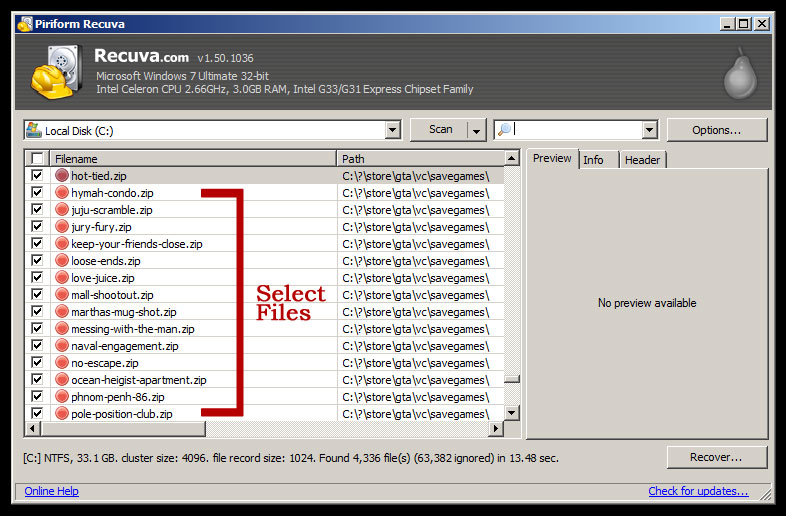The height and width of the screenshot is (516, 786).
Task: Toggle the select-all checkbox in the header
Action: [37, 158]
